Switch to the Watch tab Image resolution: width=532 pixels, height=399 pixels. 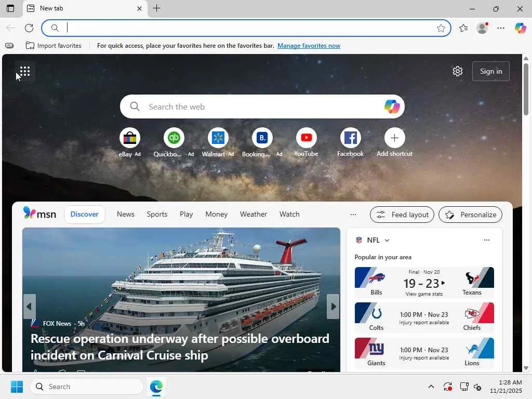[x=289, y=214]
